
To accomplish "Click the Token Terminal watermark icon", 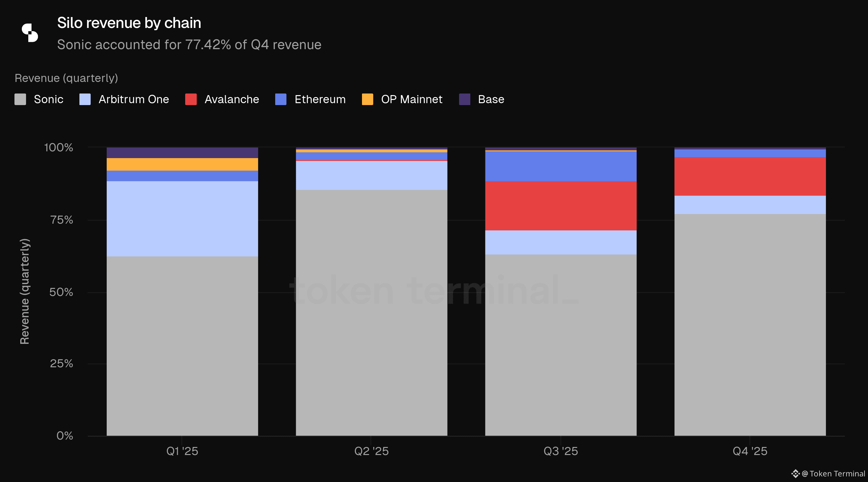I will [795, 474].
